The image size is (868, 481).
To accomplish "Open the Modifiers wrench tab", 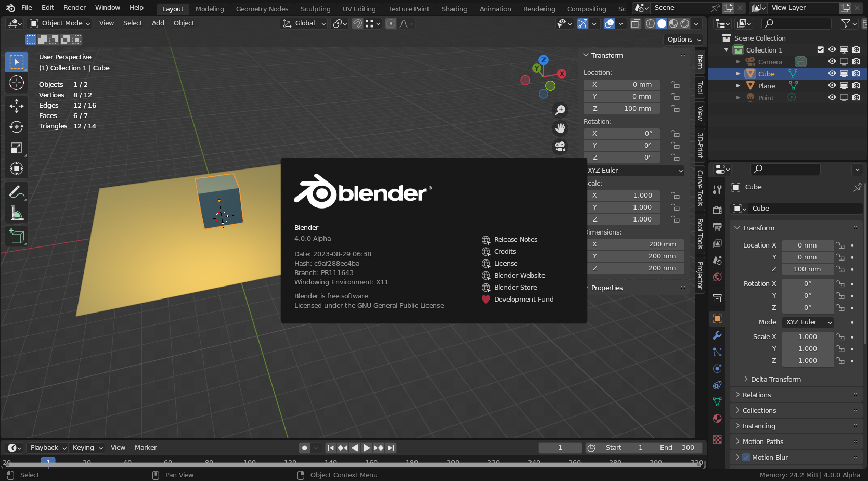I will point(717,335).
